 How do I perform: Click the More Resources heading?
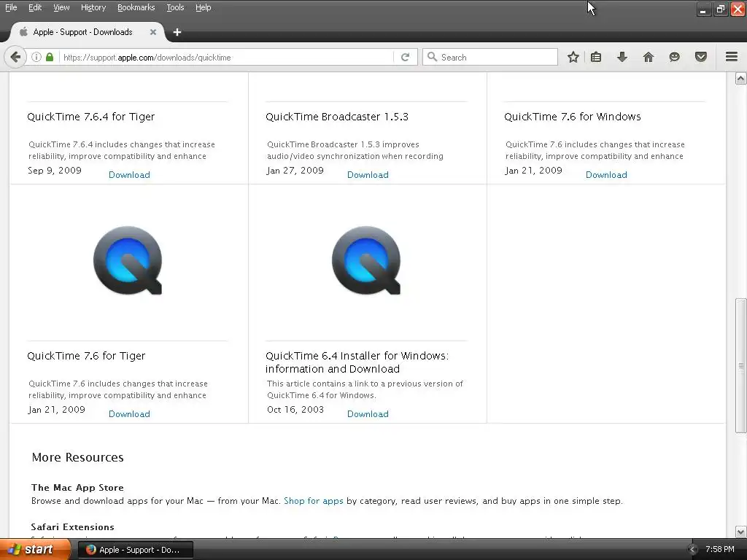click(77, 457)
